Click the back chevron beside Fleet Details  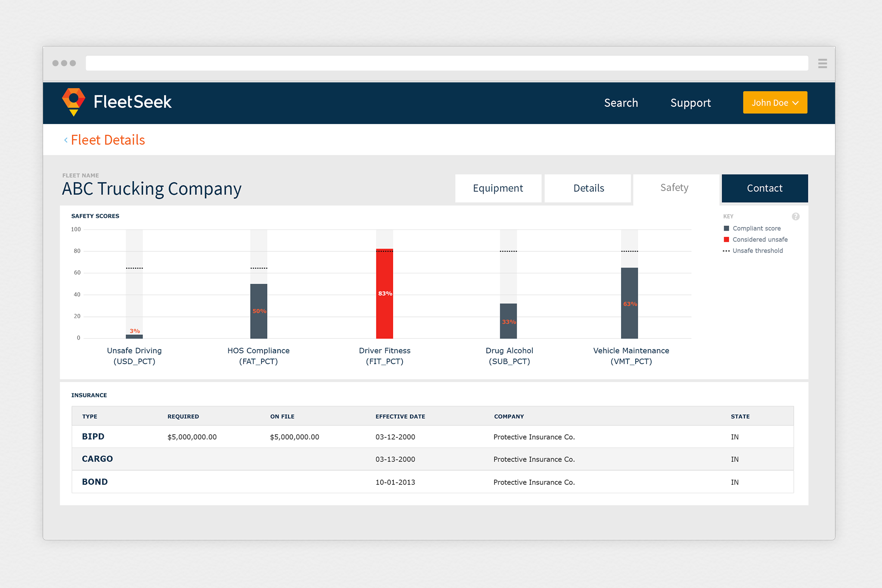pos(66,140)
